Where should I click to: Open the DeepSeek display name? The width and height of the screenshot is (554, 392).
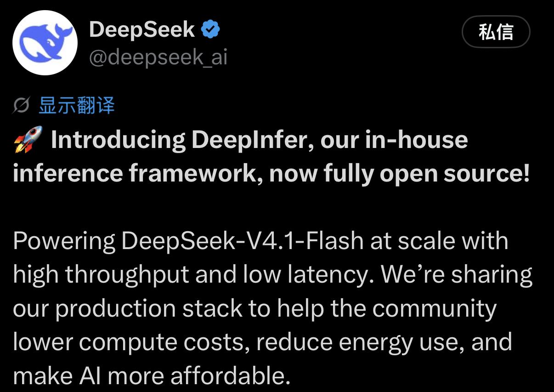click(x=141, y=30)
